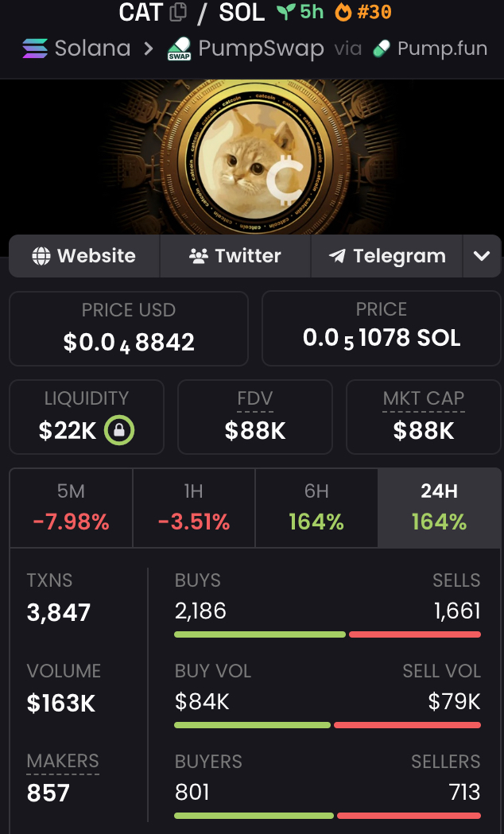The width and height of the screenshot is (504, 834).
Task: Click the green sprout pair-age icon
Action: [x=285, y=13]
